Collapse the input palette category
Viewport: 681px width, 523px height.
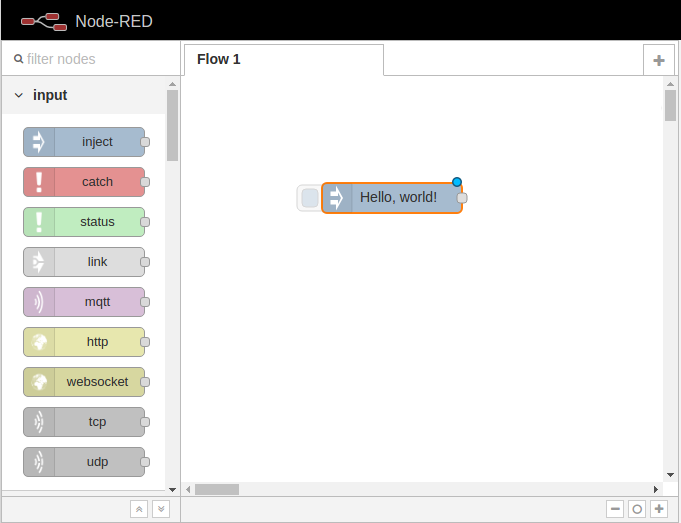coord(84,95)
